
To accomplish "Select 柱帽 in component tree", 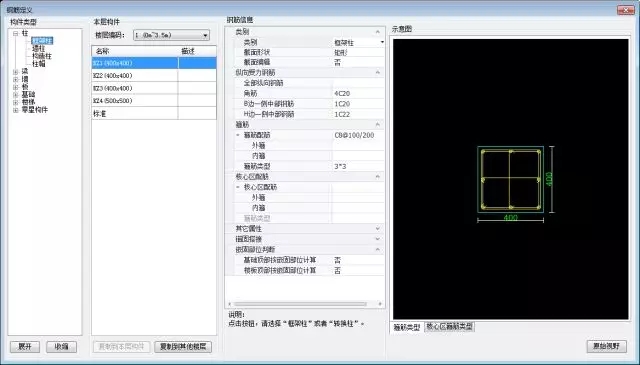I will 38,64.
